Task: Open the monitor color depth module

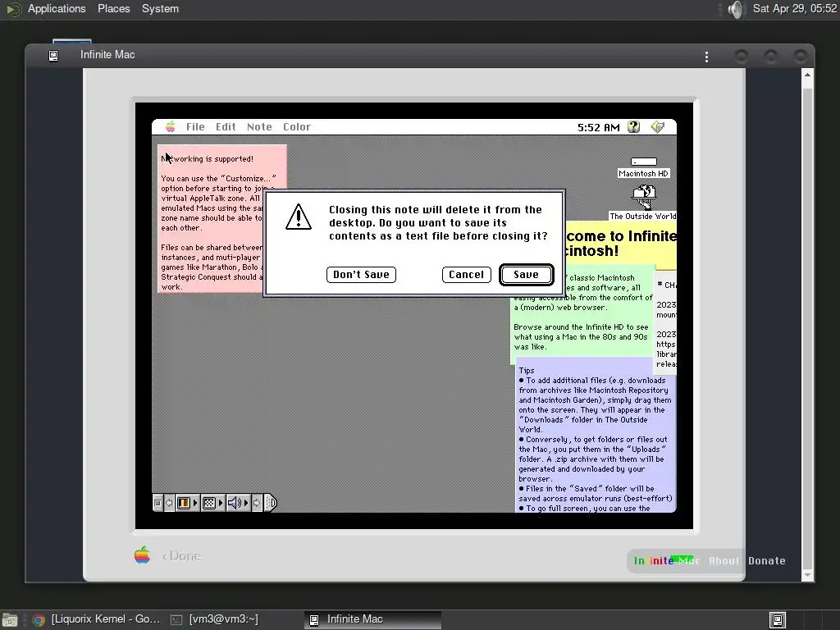Action: coord(184,503)
